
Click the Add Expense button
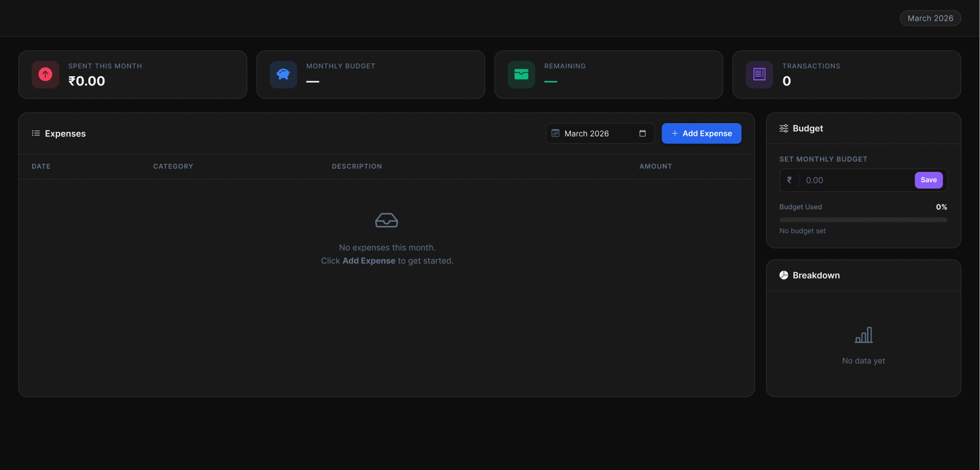coord(701,134)
